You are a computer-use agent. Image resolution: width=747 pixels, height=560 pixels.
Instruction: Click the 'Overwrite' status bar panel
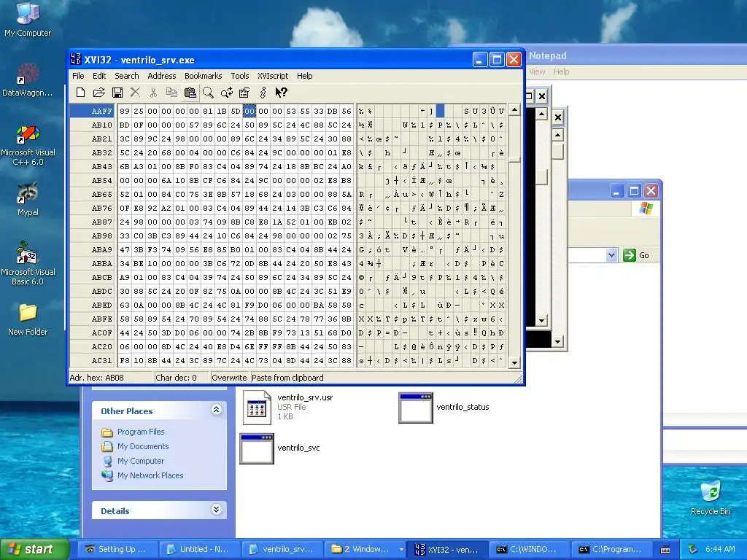229,378
